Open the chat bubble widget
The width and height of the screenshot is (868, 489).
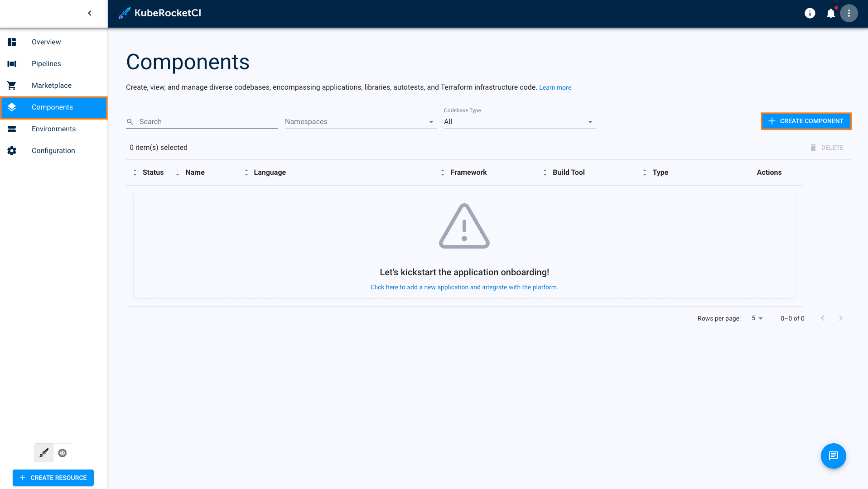pos(833,456)
